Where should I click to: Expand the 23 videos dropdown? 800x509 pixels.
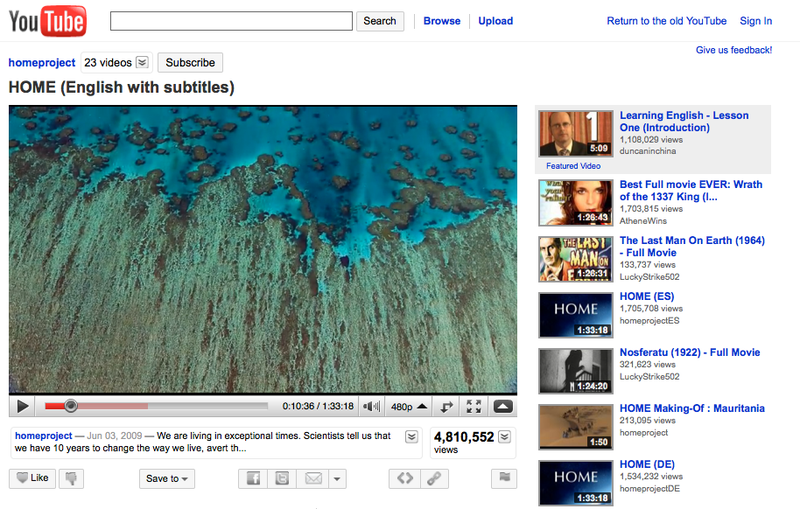tap(142, 62)
